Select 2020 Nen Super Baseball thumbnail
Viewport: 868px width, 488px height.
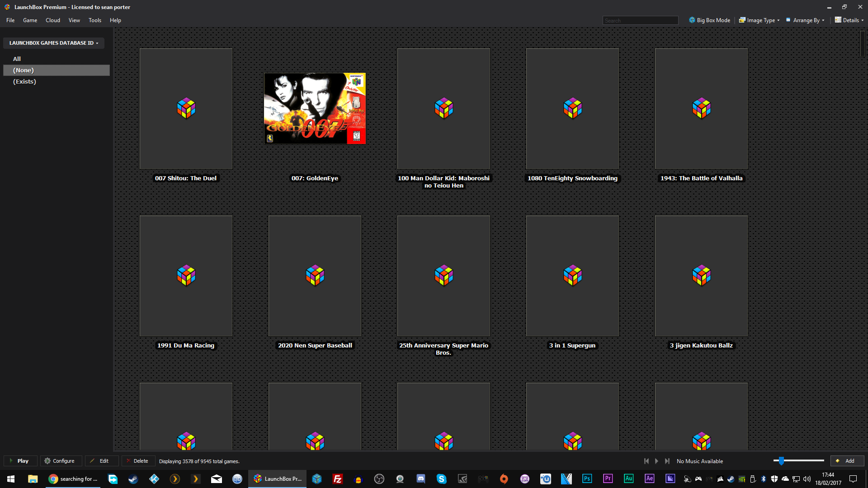315,276
